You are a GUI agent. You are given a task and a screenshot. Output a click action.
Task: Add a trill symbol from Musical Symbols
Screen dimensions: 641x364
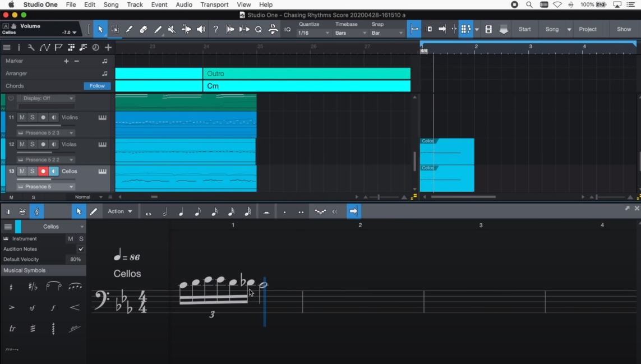12,329
